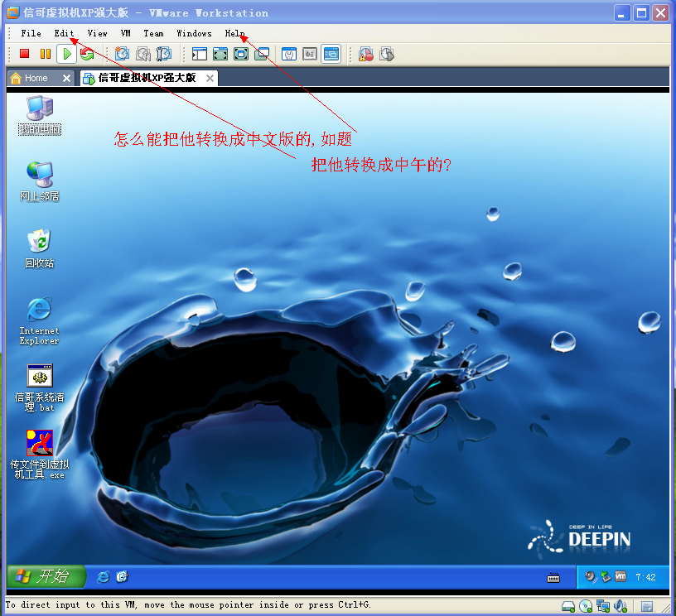The image size is (676, 616).
Task: Open the Edit menu
Action: (64, 33)
